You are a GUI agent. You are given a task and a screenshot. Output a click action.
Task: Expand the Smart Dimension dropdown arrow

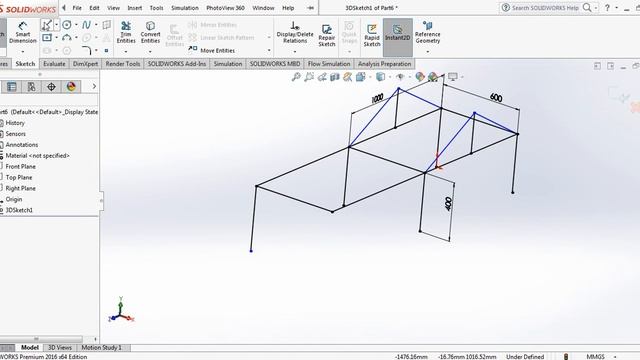click(23, 52)
